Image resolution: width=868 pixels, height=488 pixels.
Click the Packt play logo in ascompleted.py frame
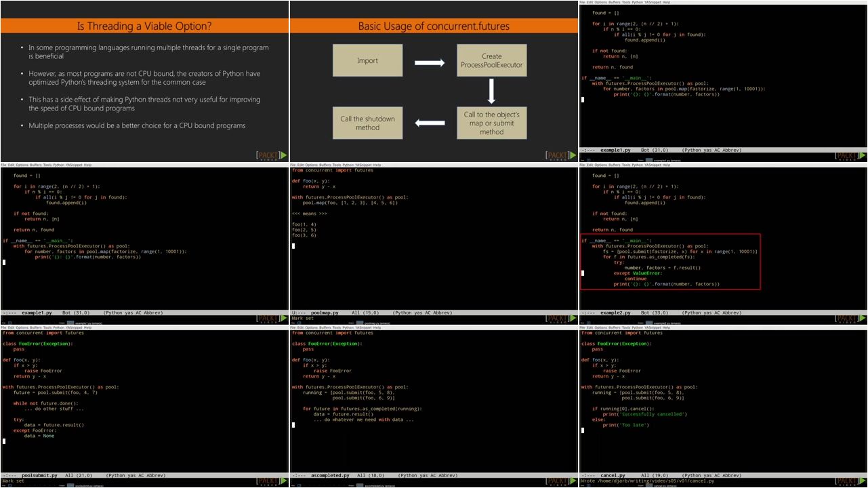click(560, 481)
